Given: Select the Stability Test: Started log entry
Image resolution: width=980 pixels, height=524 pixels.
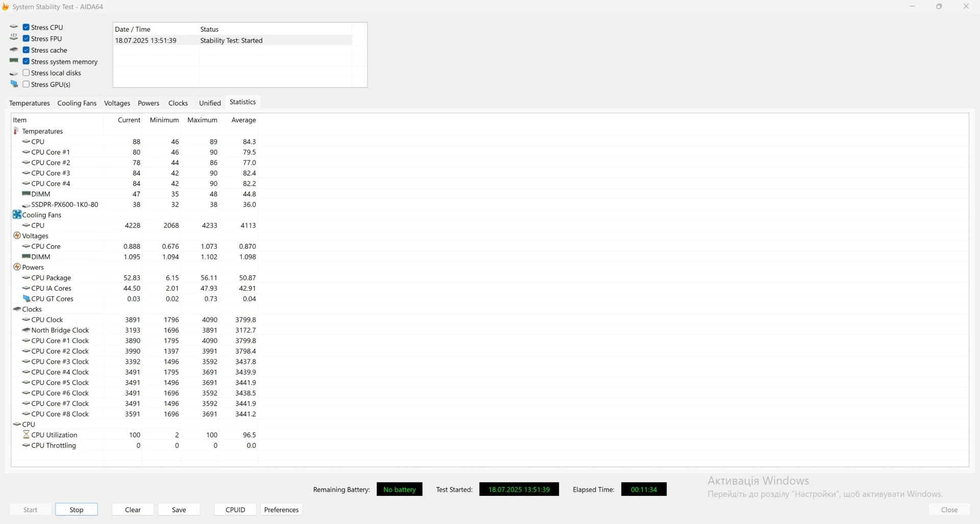Looking at the screenshot, I should 232,40.
